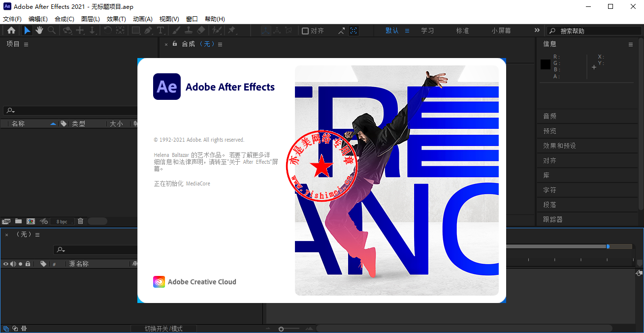This screenshot has height=333, width=644.
Task: Toggle the 对齐 snapping checkbox
Action: tap(305, 31)
